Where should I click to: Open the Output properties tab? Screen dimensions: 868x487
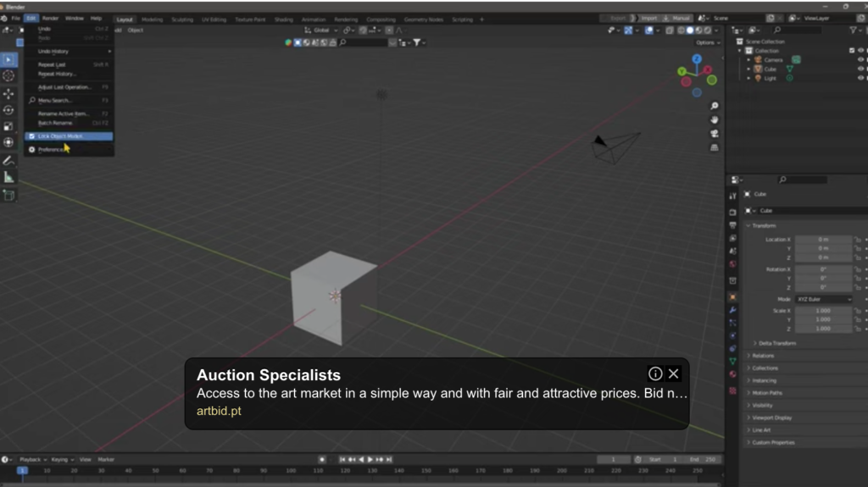(x=733, y=225)
